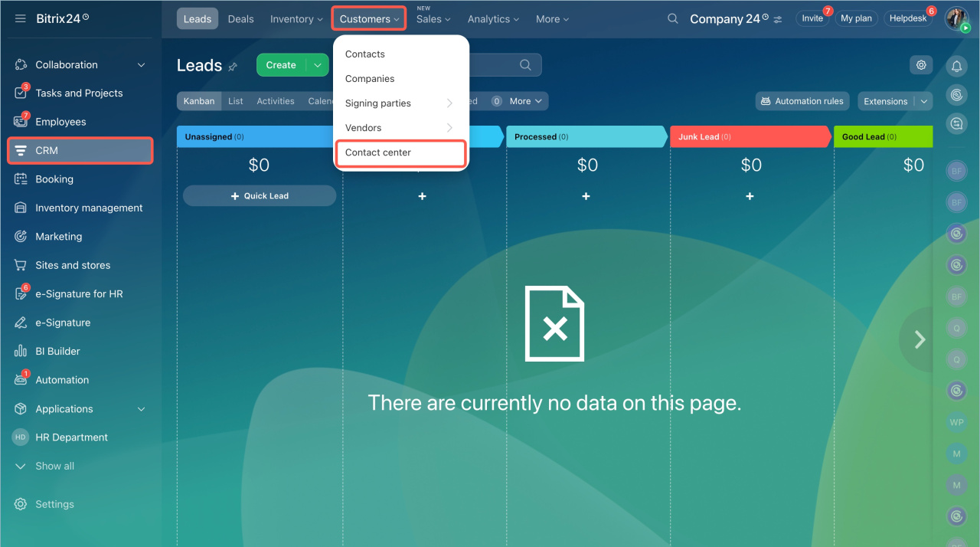Open the More dropdown in the view tabs

[526, 101]
